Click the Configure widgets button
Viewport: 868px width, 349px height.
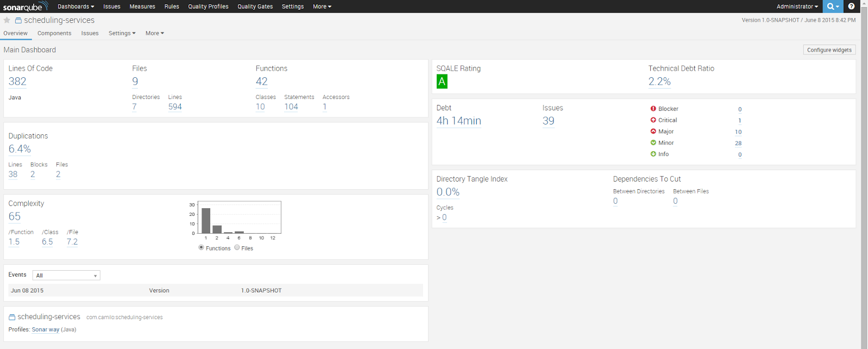[829, 50]
